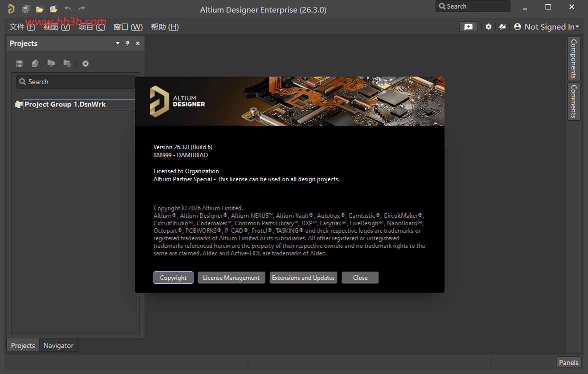588x374 pixels.
Task: Click the connection status icon beside settings gear
Action: (502, 27)
